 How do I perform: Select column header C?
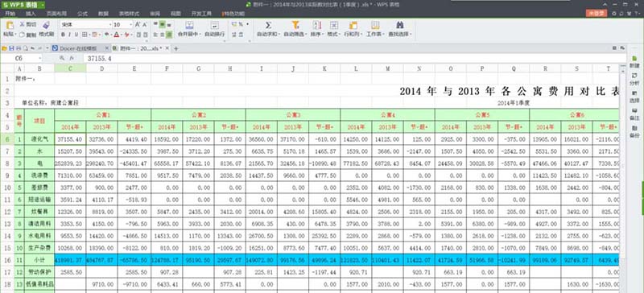pos(70,68)
